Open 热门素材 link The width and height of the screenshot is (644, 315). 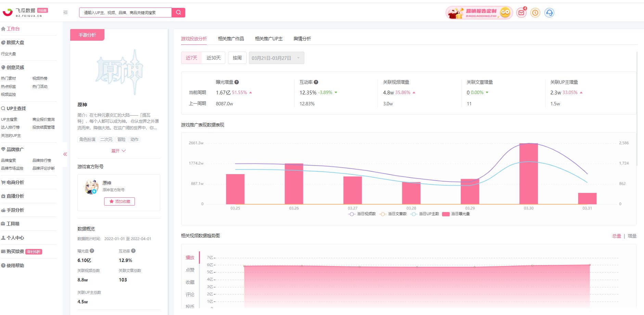pyautogui.click(x=8, y=78)
